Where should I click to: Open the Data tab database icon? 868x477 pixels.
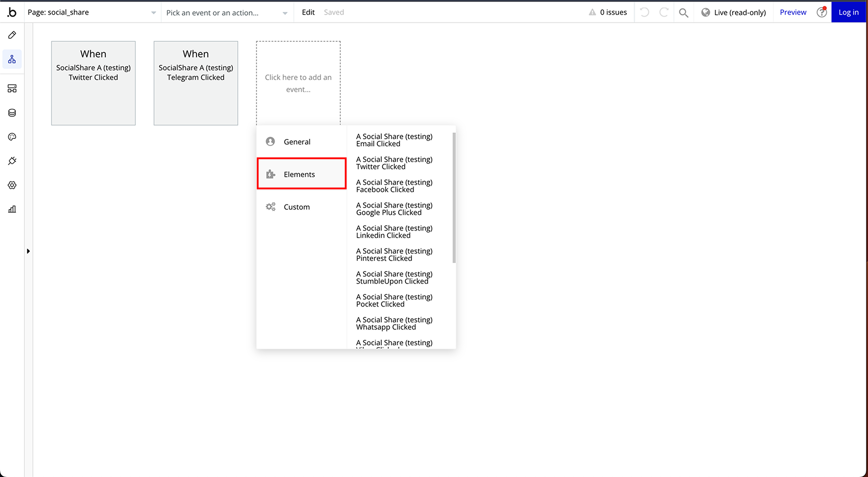[x=12, y=113]
